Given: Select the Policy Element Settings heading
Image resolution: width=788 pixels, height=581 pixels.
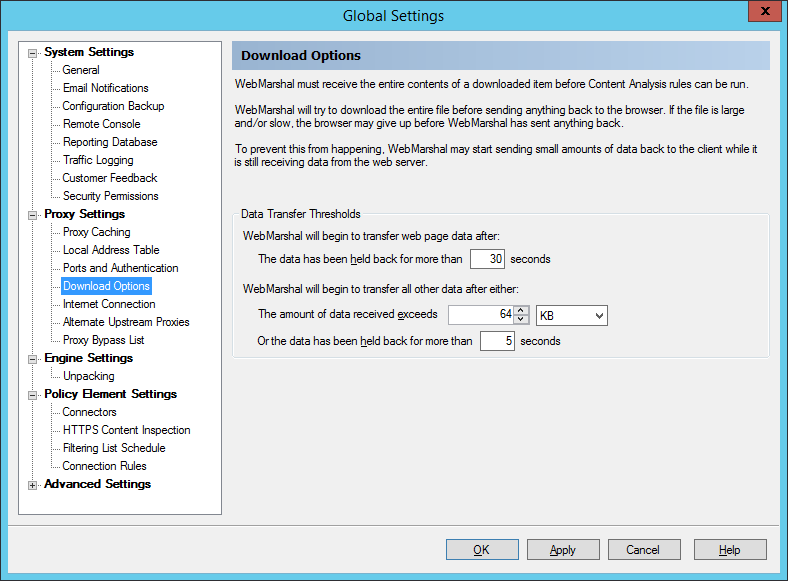Looking at the screenshot, I should 111,394.
